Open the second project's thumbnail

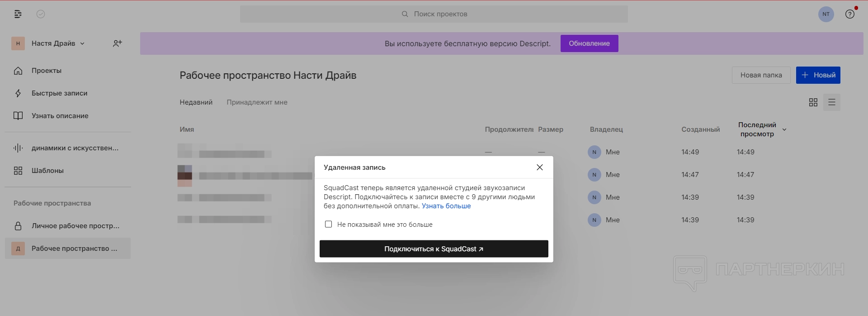(x=184, y=176)
